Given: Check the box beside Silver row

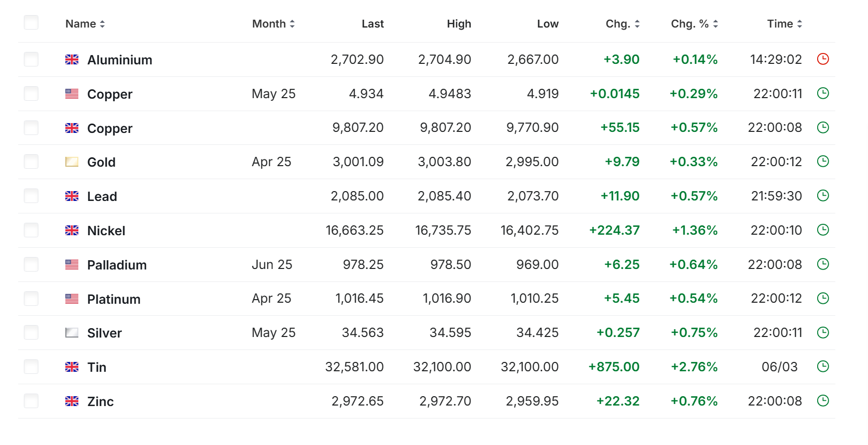Looking at the screenshot, I should pyautogui.click(x=31, y=332).
